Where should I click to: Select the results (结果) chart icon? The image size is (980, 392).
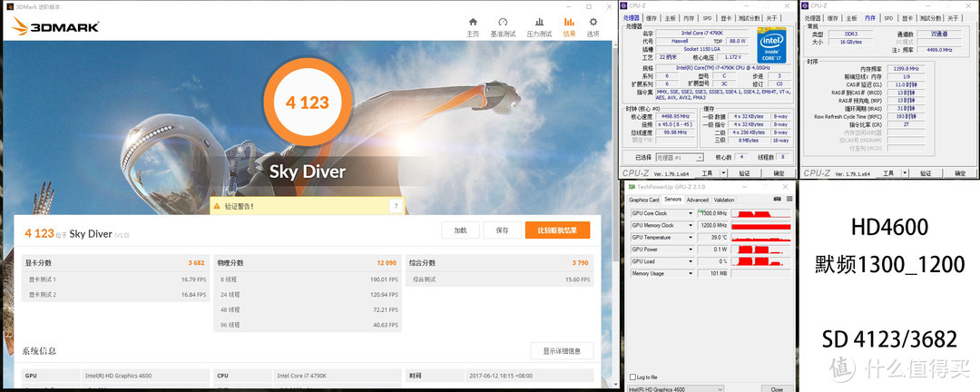[569, 25]
